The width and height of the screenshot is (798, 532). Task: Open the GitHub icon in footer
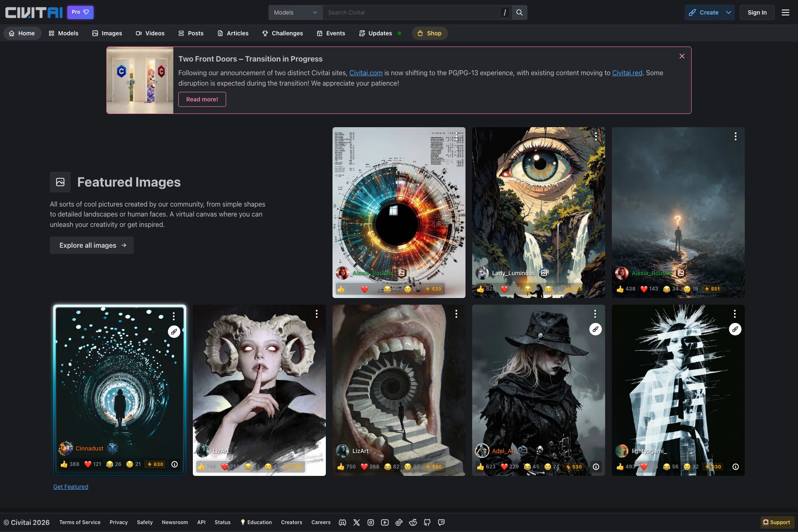(427, 522)
